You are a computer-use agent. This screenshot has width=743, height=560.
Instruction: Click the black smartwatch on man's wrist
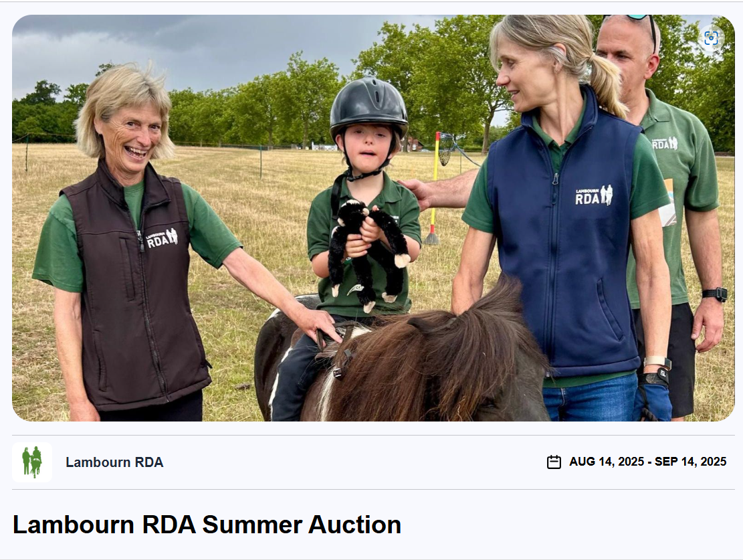[x=714, y=294]
